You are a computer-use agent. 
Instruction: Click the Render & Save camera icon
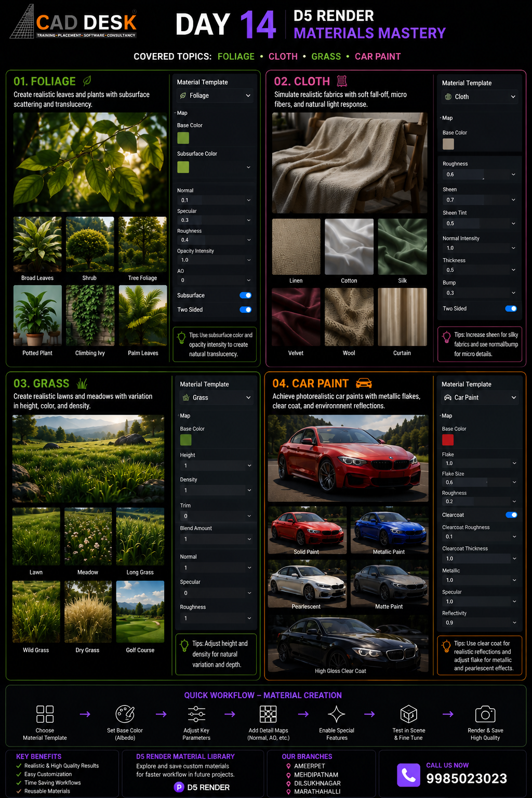coord(485,714)
